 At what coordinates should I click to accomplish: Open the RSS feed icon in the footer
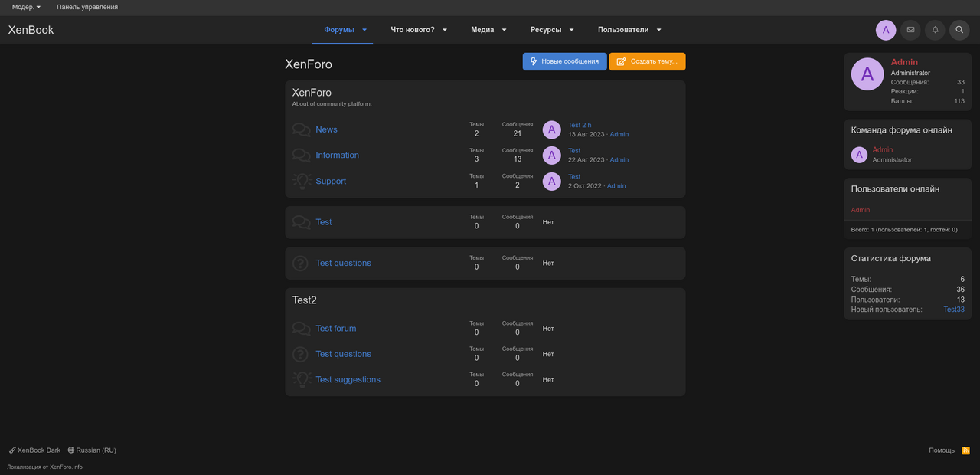966,450
